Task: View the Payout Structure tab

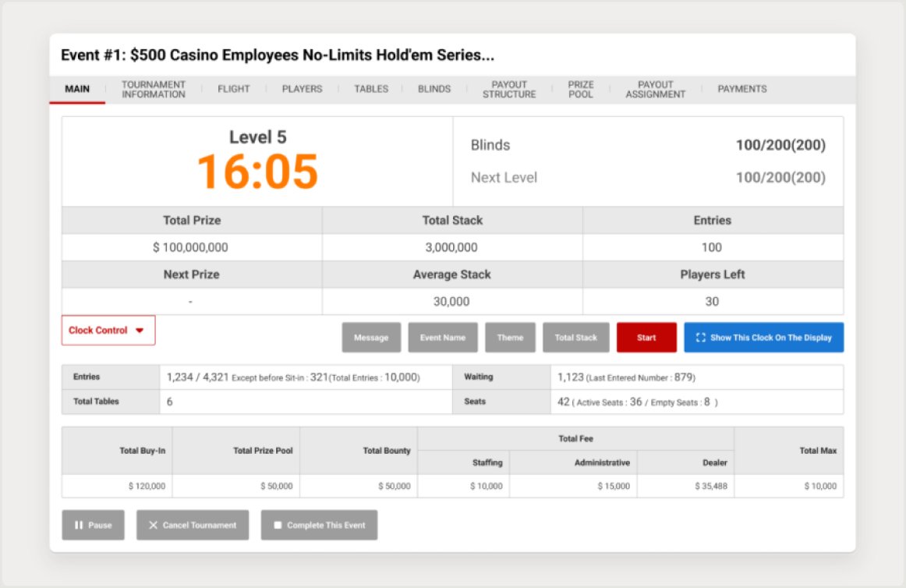Action: (x=509, y=89)
